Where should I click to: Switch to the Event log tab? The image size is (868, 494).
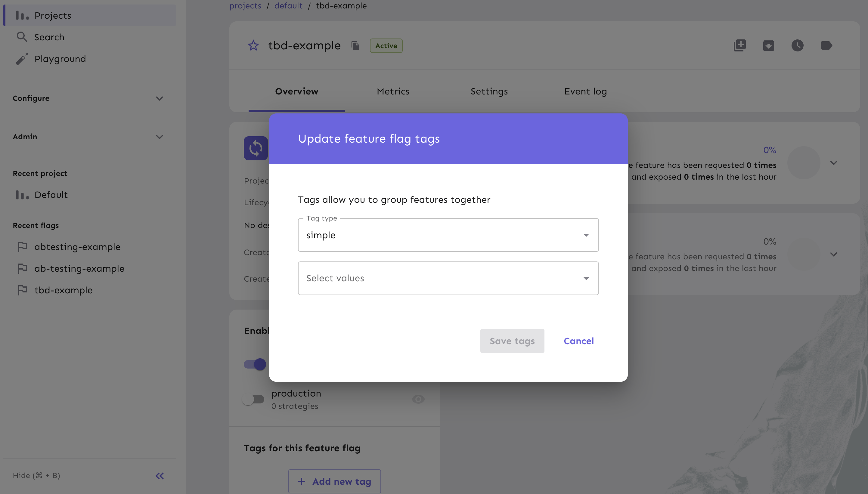(x=585, y=91)
